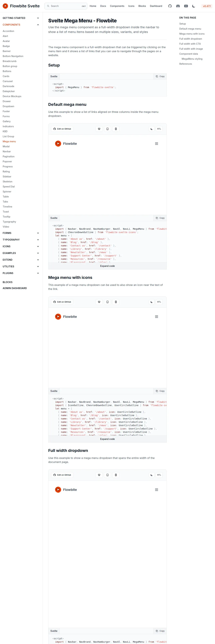
Task: Click Flowbite brand logo in Full width dropdown preview
Action: coord(66,490)
